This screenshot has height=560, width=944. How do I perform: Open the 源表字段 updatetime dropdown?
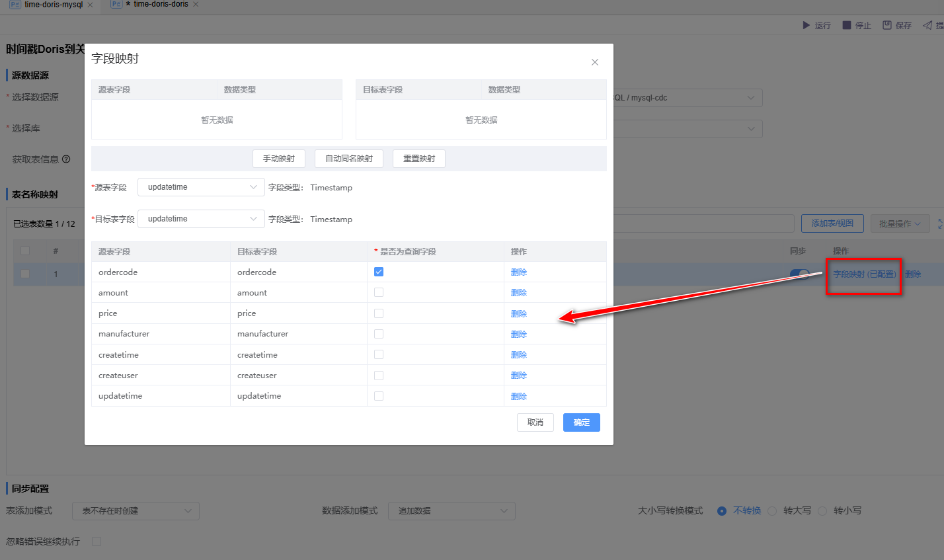201,187
